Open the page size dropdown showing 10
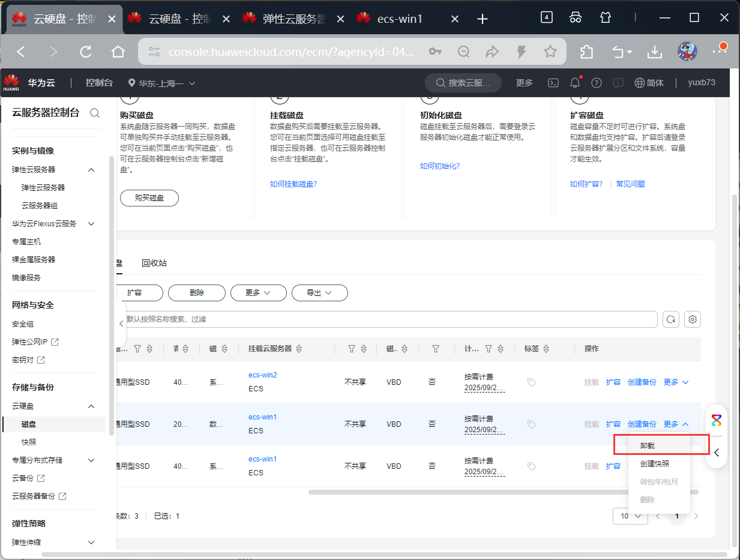Screen dimensions: 740x560 pyautogui.click(x=630, y=516)
